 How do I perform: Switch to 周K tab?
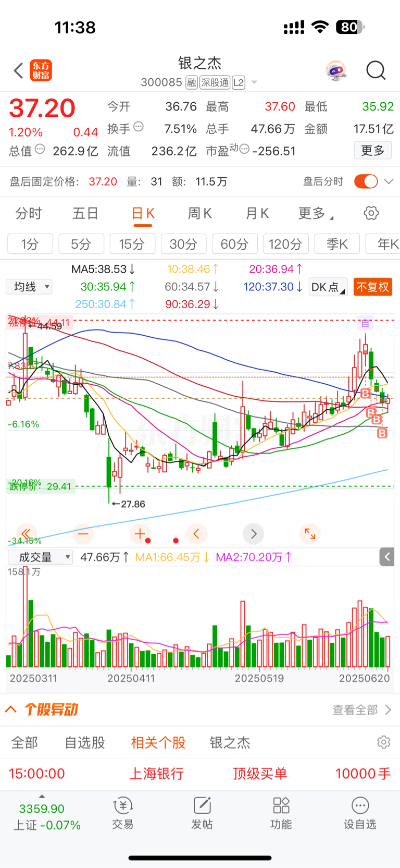[199, 213]
